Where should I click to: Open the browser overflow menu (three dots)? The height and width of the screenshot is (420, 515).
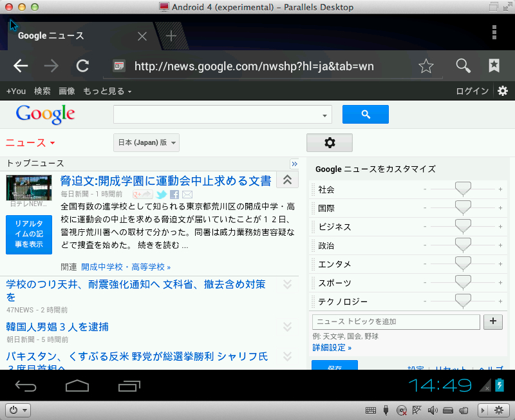coord(494,32)
